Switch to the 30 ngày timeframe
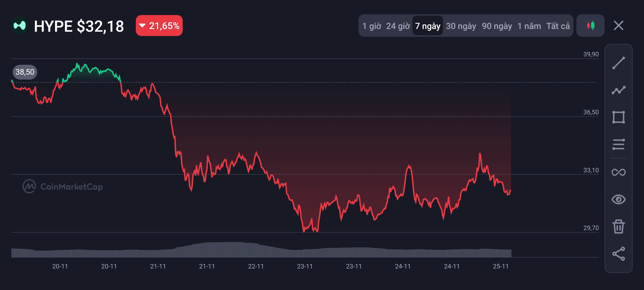Image resolution: width=644 pixels, height=290 pixels. [x=461, y=26]
